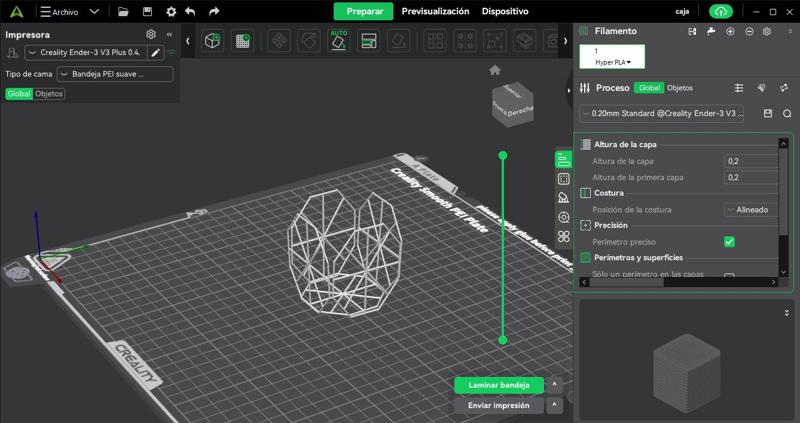
Task: Click the share nodes icon in Proceso
Action: click(x=784, y=88)
